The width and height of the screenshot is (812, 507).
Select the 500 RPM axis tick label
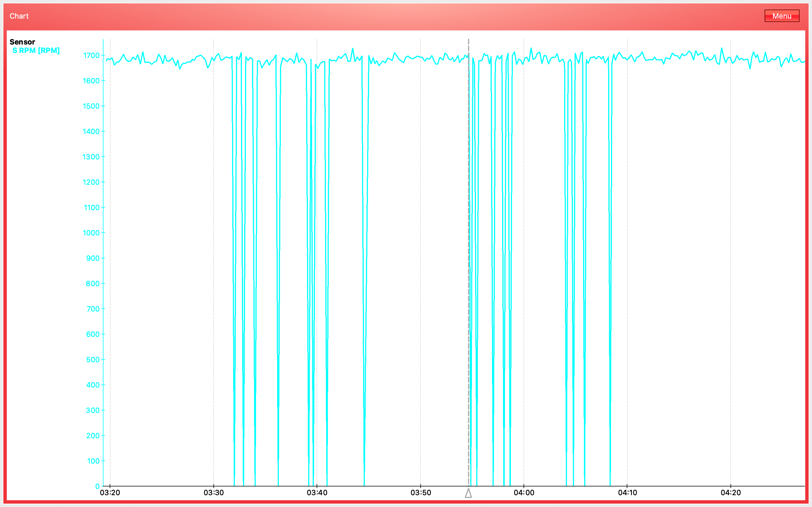92,359
